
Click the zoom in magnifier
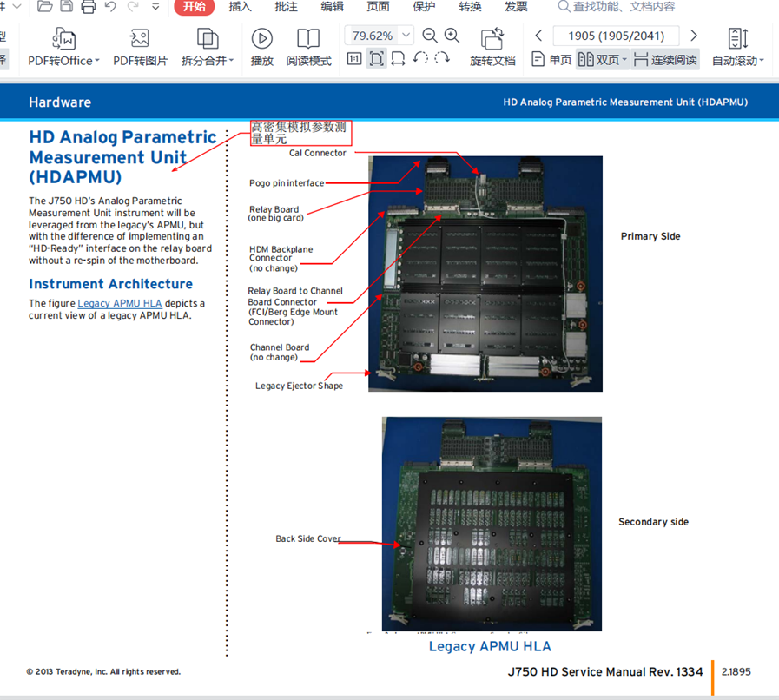[x=452, y=36]
